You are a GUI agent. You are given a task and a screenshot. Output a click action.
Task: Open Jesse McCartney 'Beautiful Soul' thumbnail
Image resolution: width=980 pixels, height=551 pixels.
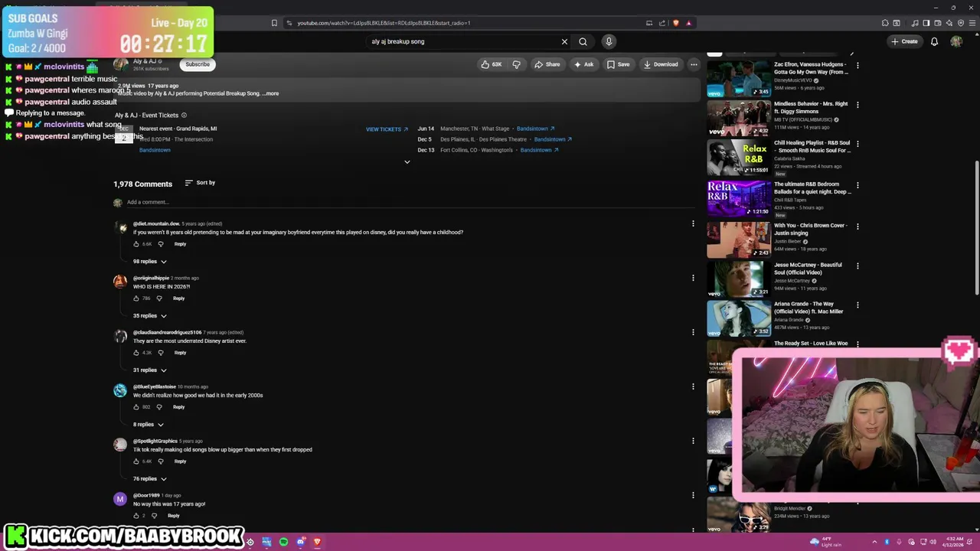[738, 279]
